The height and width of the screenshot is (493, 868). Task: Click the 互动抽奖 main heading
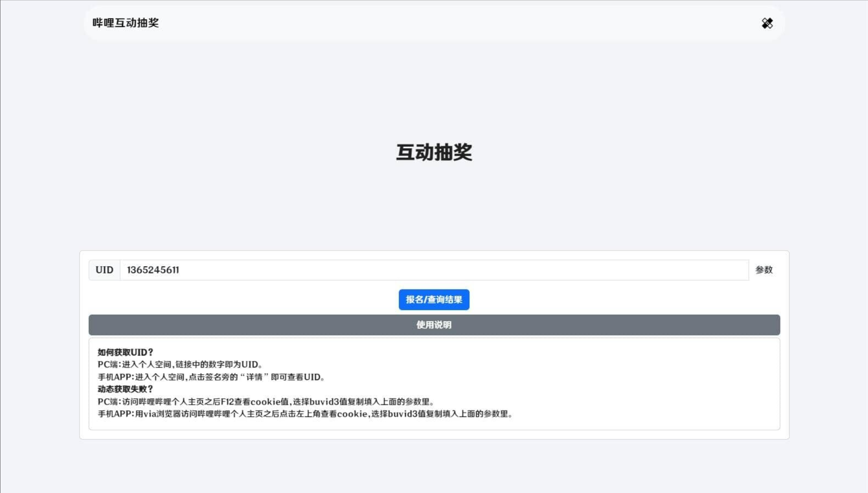434,152
